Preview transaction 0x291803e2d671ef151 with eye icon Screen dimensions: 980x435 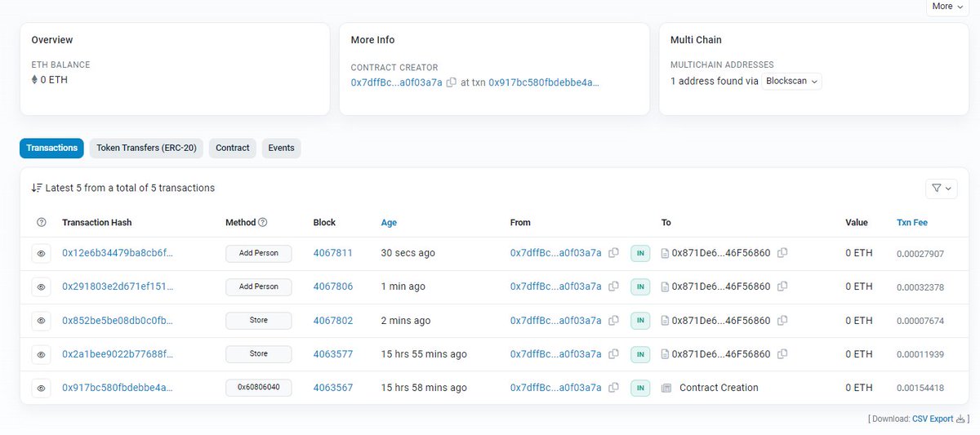coord(42,287)
